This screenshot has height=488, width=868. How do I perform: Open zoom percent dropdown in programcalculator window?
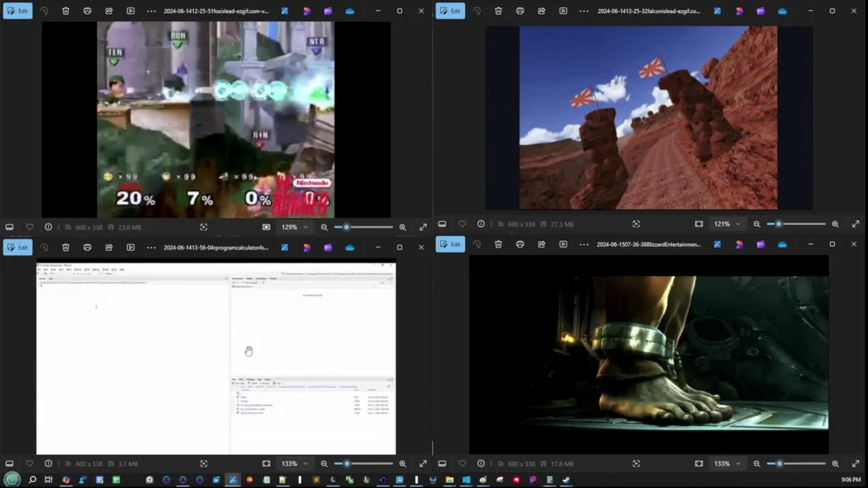click(295, 464)
